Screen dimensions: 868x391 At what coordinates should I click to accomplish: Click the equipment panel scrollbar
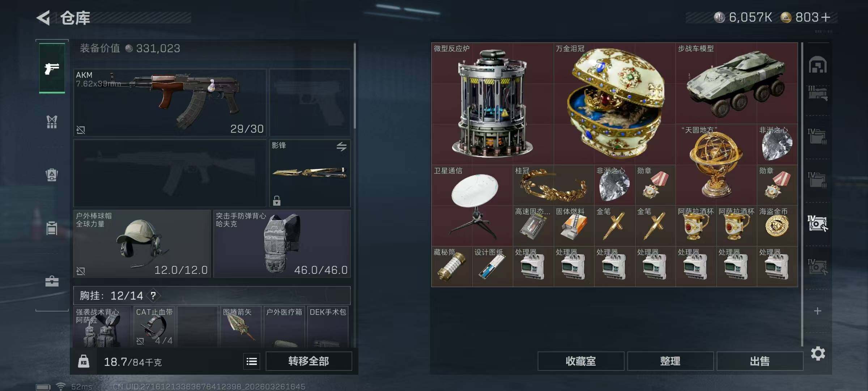(355, 85)
